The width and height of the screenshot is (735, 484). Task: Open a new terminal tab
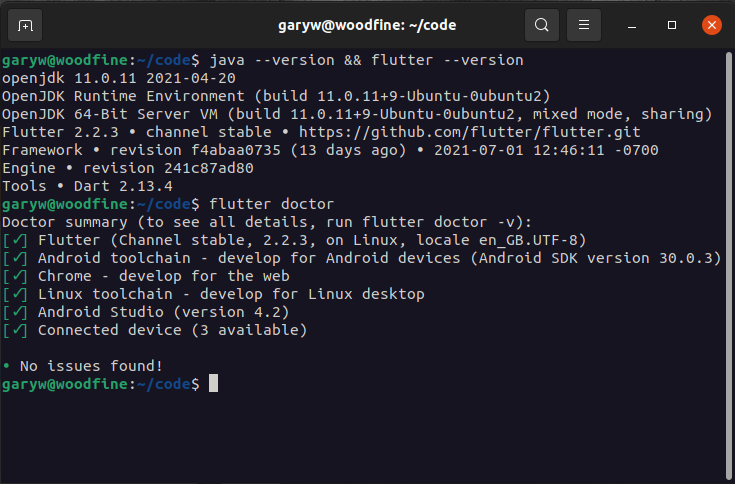pyautogui.click(x=25, y=25)
